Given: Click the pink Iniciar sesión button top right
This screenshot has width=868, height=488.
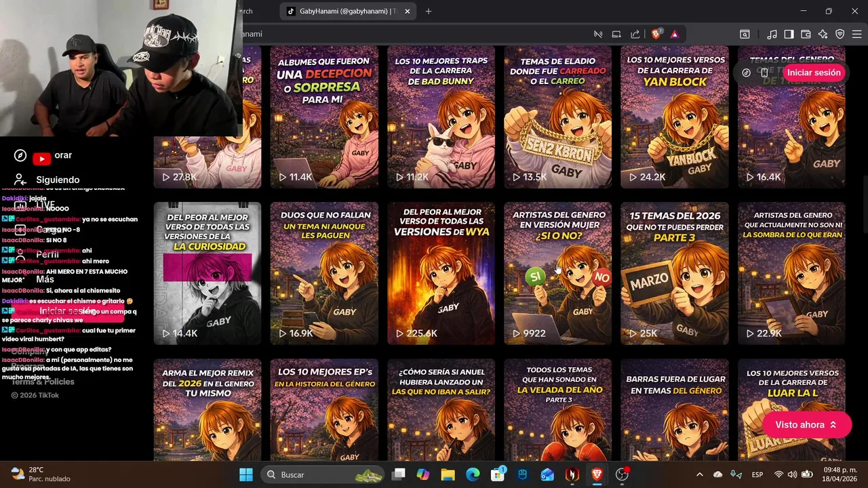Looking at the screenshot, I should [813, 73].
